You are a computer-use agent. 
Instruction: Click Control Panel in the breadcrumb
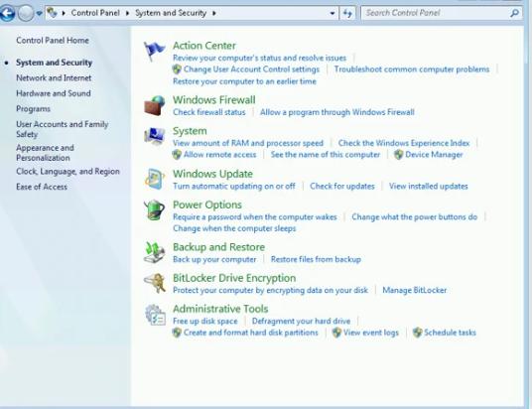95,13
